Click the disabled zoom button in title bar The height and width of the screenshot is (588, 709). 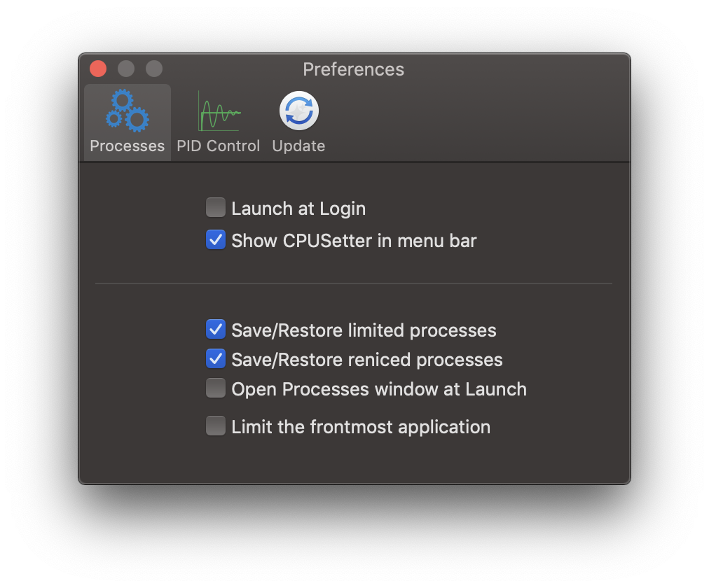point(154,69)
